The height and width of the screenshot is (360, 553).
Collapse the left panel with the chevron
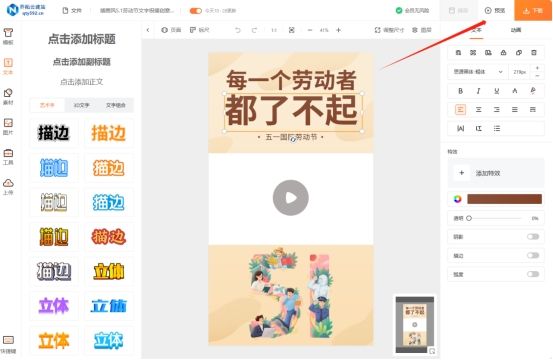[x=148, y=30]
